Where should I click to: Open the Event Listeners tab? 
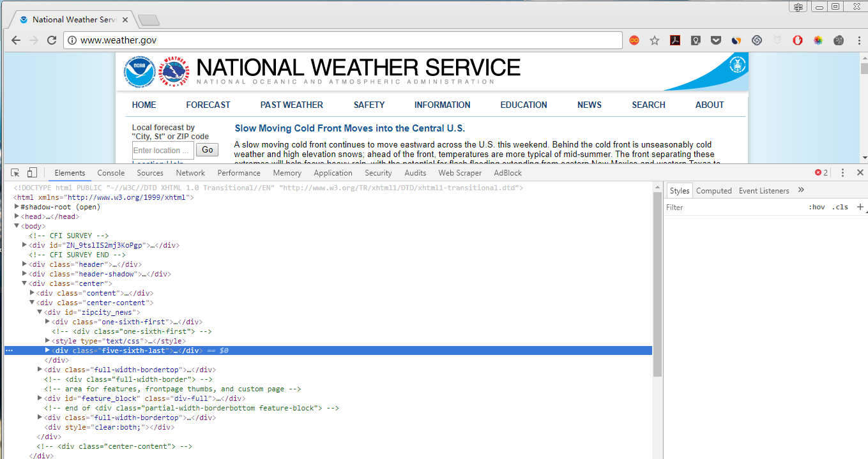click(764, 191)
